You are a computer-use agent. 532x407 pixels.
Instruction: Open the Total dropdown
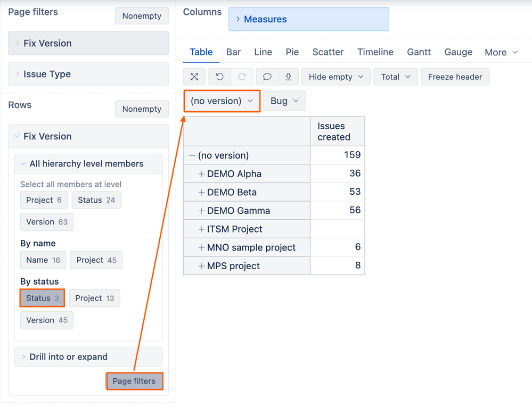396,77
